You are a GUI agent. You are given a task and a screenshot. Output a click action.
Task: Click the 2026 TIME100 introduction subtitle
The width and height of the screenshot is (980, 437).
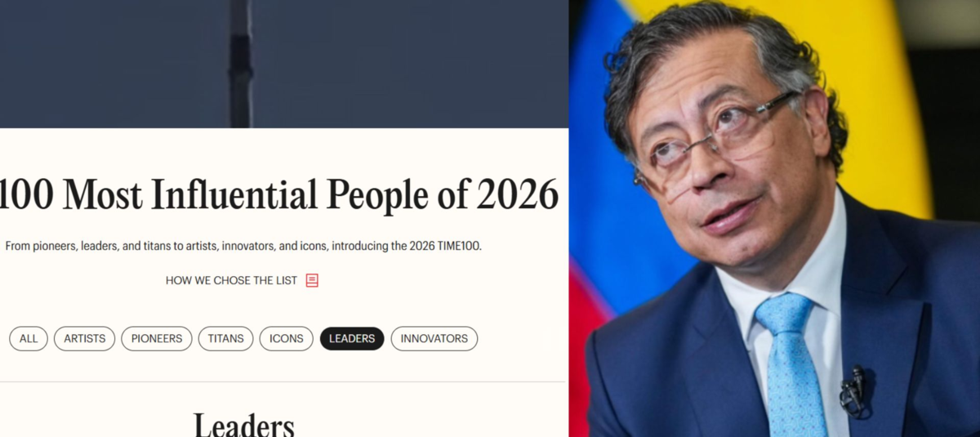coord(243,245)
